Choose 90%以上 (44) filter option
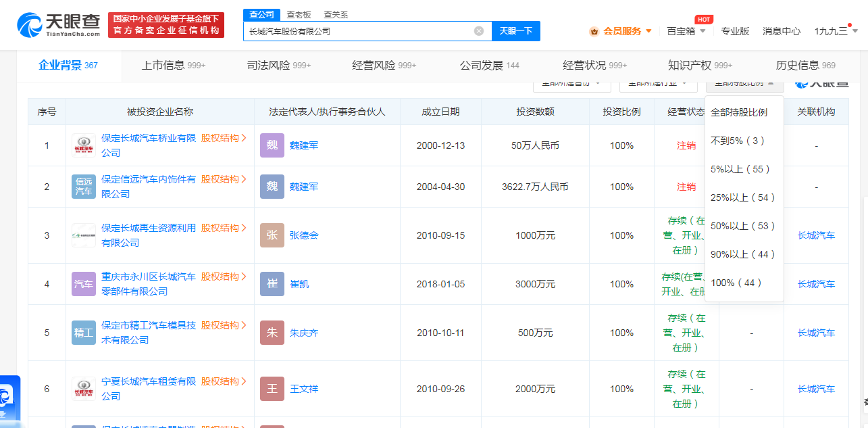This screenshot has width=868, height=428. tap(743, 254)
